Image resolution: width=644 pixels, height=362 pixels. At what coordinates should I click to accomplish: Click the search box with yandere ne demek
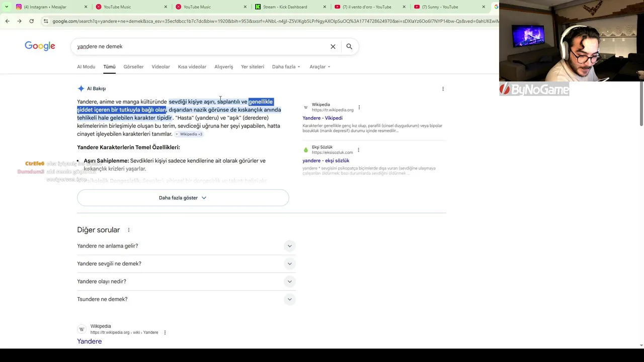point(201,46)
